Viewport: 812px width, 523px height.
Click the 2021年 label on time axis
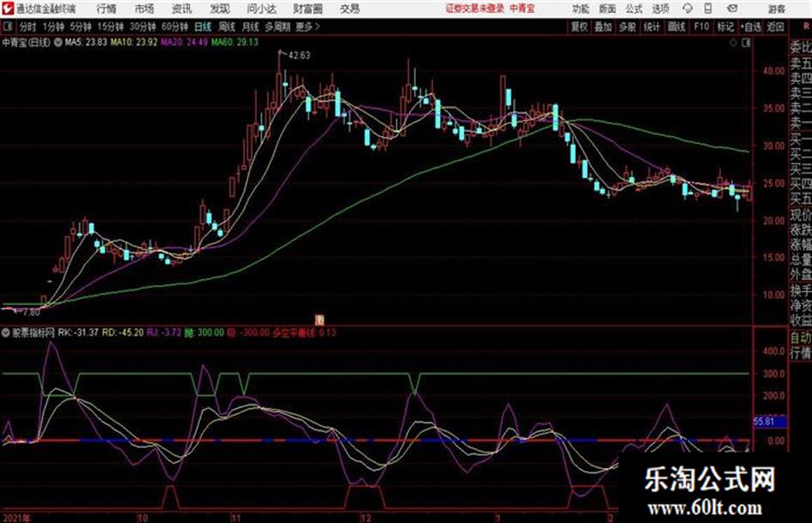[16, 518]
